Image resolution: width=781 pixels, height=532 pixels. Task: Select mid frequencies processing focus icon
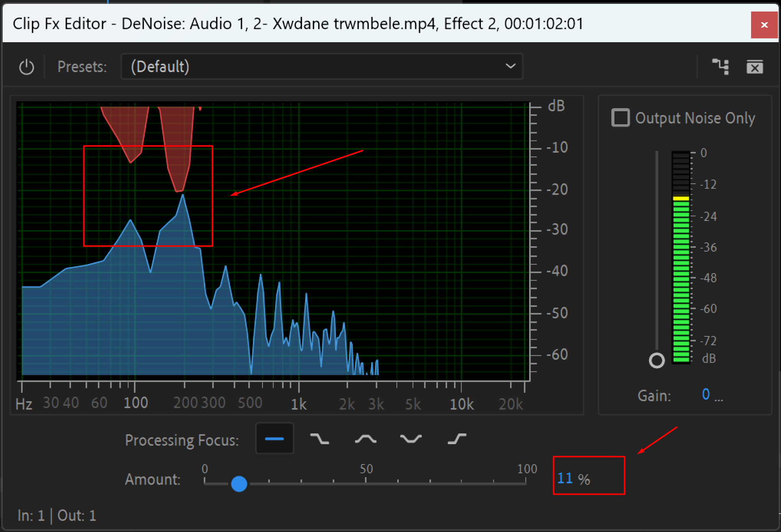tap(365, 439)
